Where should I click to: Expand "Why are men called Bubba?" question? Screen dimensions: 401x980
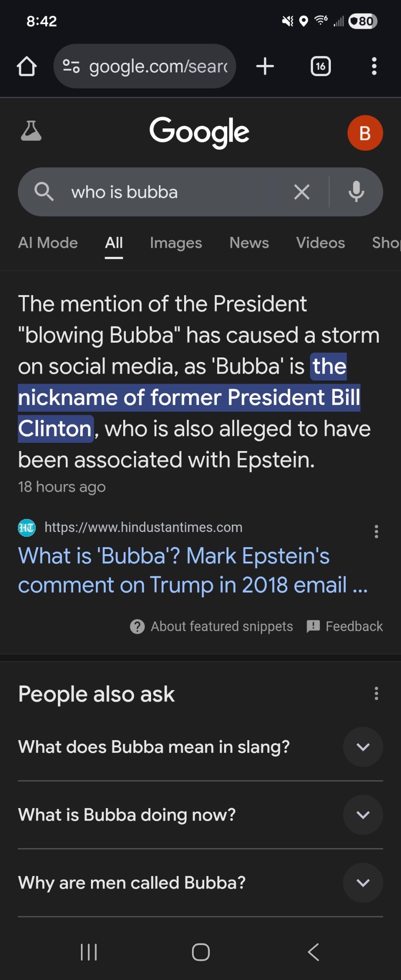tap(363, 883)
